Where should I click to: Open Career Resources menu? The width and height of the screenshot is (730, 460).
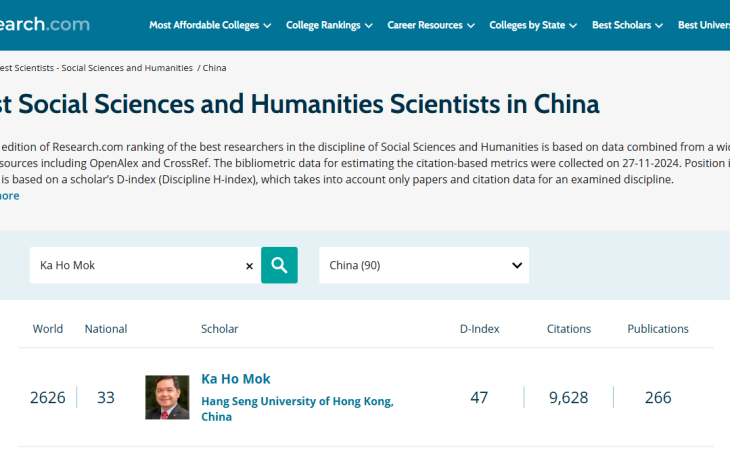click(431, 25)
